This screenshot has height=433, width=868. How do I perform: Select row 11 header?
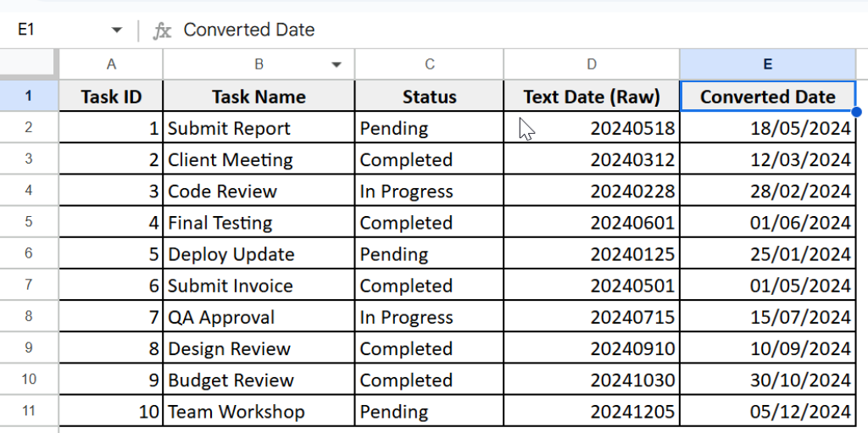pyautogui.click(x=29, y=411)
